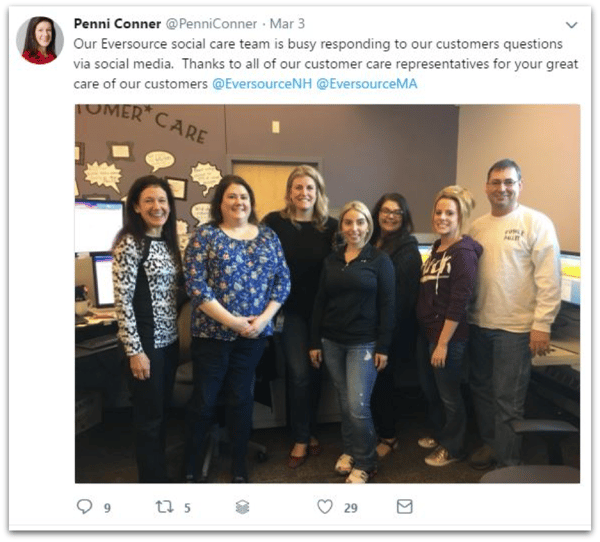This screenshot has height=542, width=600.
Task: Open the @PenniConner handle link
Action: pyautogui.click(x=211, y=24)
